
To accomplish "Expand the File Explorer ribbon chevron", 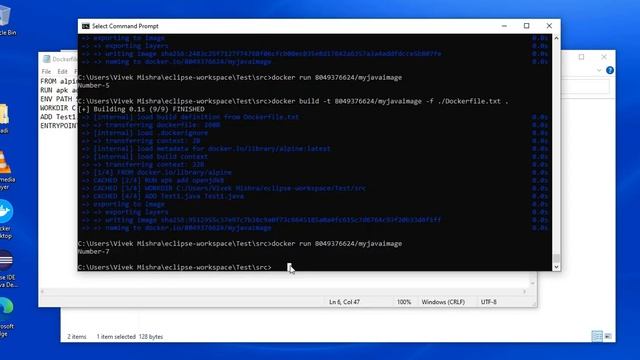I will 599,70.
